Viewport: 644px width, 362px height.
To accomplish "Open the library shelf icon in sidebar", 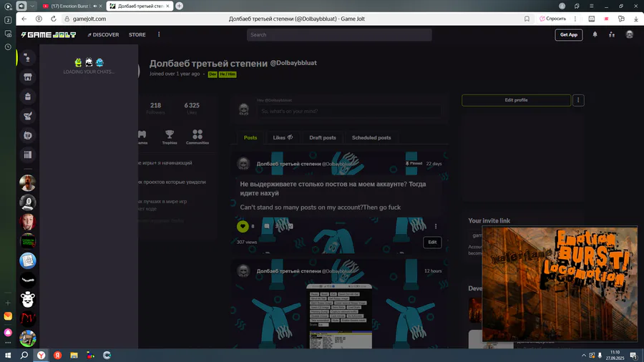I will coord(27,155).
